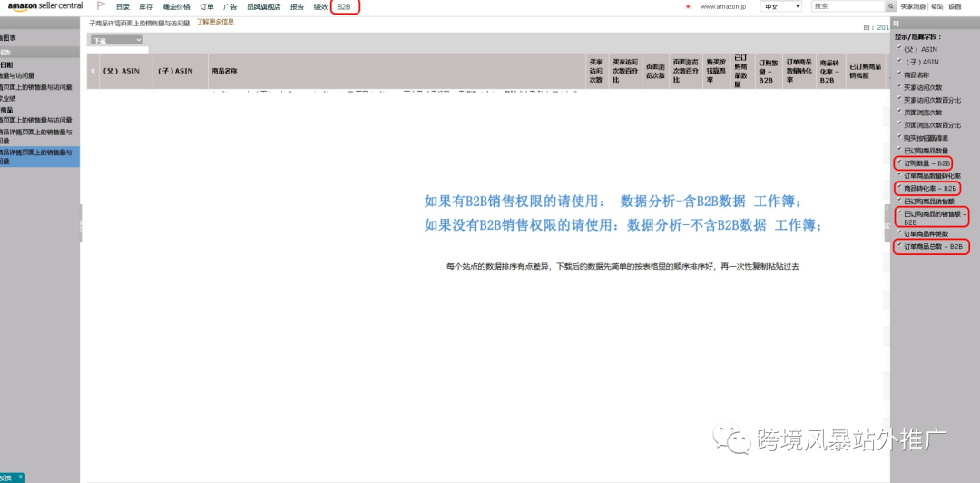Open the 广告 menu
Viewport: 980px width, 483px height.
point(230,7)
